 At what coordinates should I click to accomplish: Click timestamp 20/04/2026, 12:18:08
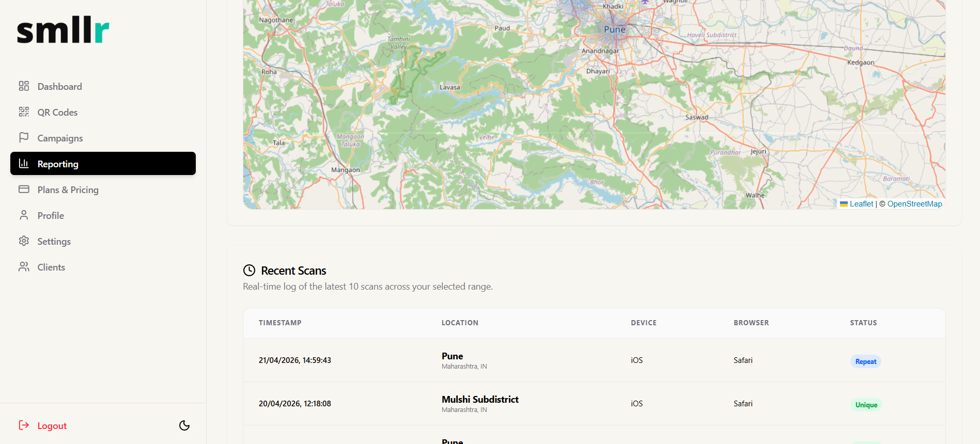(x=295, y=404)
